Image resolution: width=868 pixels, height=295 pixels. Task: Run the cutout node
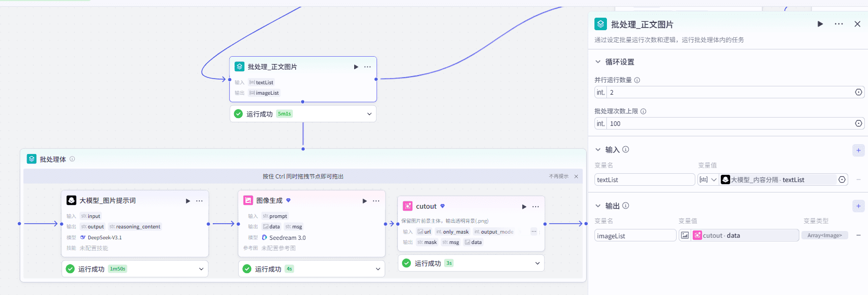click(524, 207)
